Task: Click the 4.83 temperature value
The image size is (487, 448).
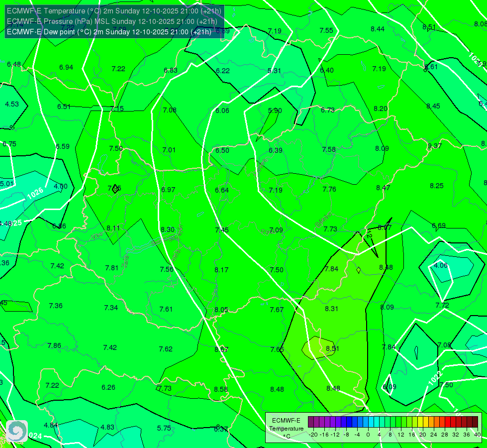Action: click(x=107, y=428)
